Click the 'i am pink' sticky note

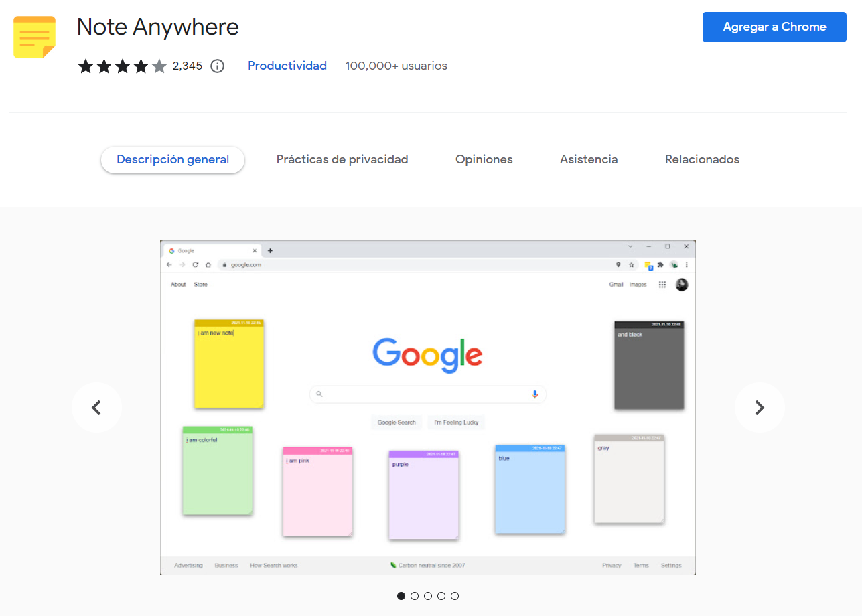pyautogui.click(x=317, y=491)
